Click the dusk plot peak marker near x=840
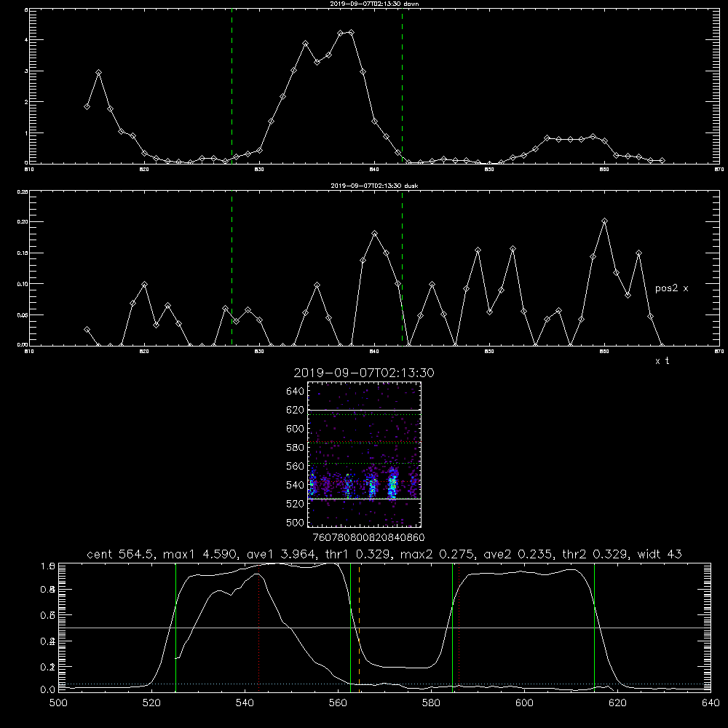The image size is (728, 728). 375,233
